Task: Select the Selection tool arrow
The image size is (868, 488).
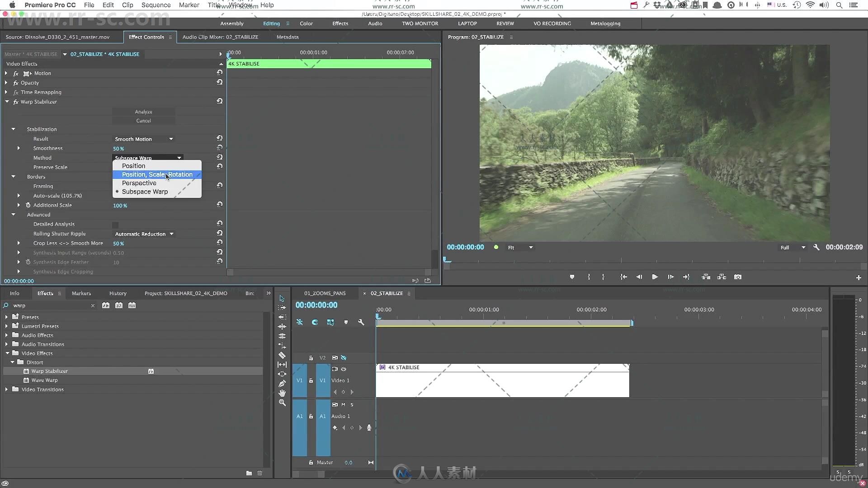Action: [282, 298]
